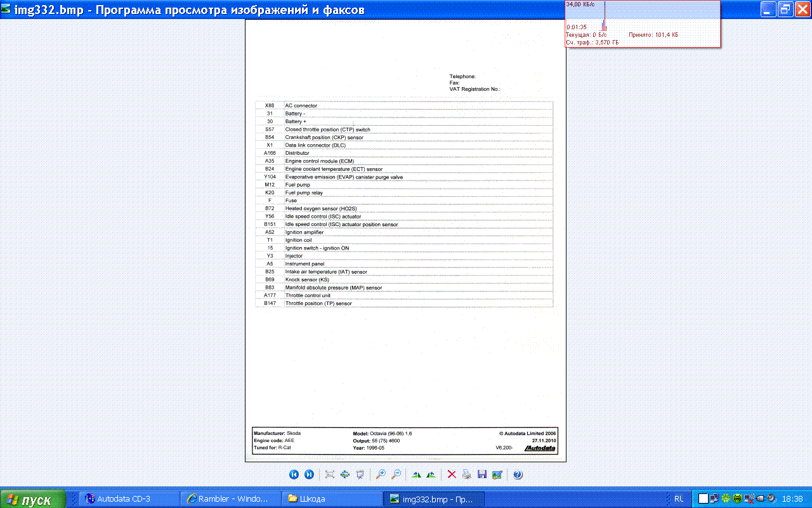Screen dimensions: 812x508
Task: Switch to Шкода folder taskbar button
Action: pos(332,499)
